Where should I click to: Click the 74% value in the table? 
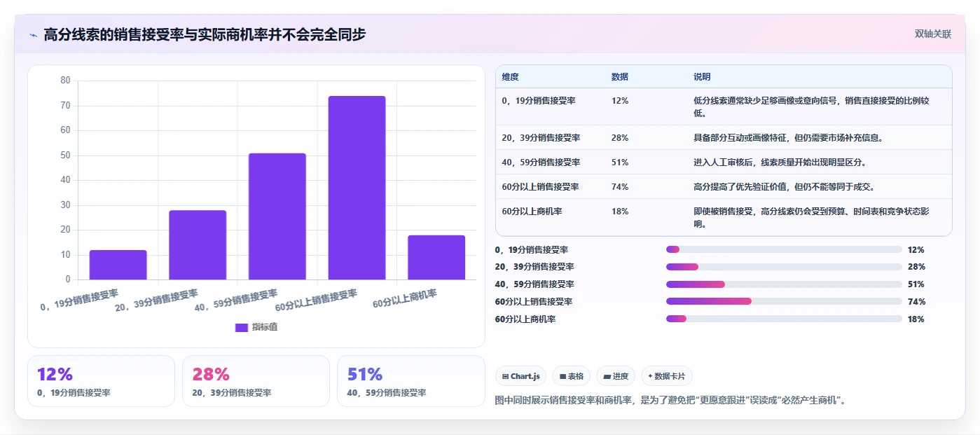[x=619, y=186]
